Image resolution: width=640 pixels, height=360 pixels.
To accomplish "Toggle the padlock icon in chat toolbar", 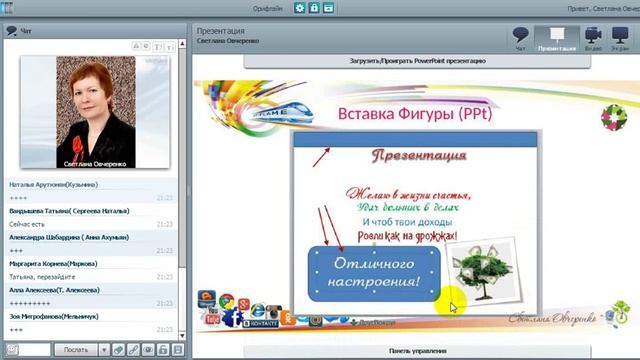I will (163, 350).
